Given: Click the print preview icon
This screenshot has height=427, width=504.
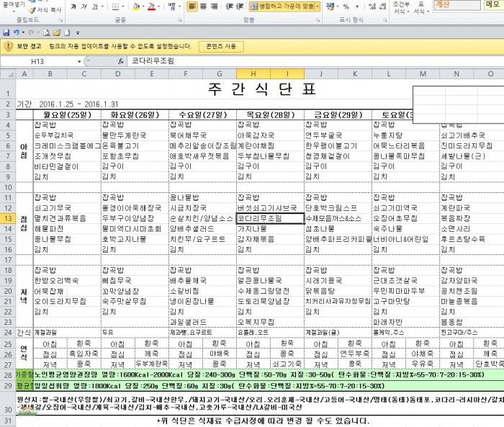Looking at the screenshot, I should (47, 32).
